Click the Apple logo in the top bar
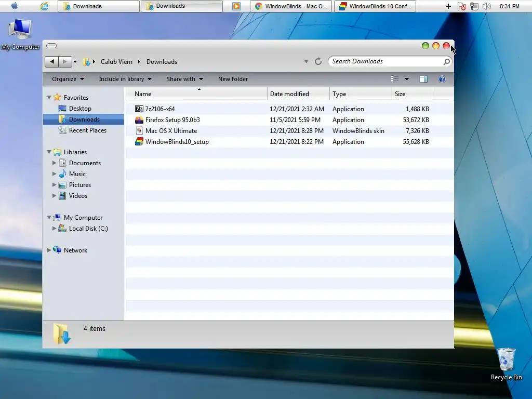This screenshot has height=399, width=532. click(x=15, y=6)
